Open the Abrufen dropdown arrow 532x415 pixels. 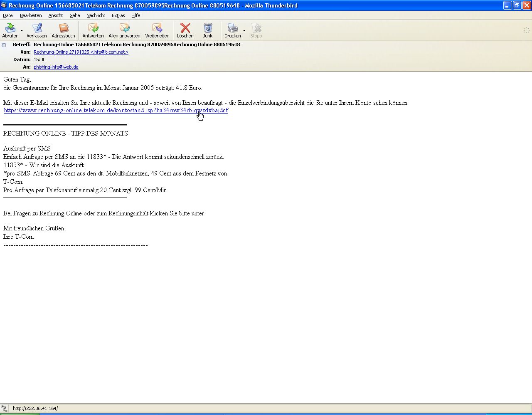point(22,30)
